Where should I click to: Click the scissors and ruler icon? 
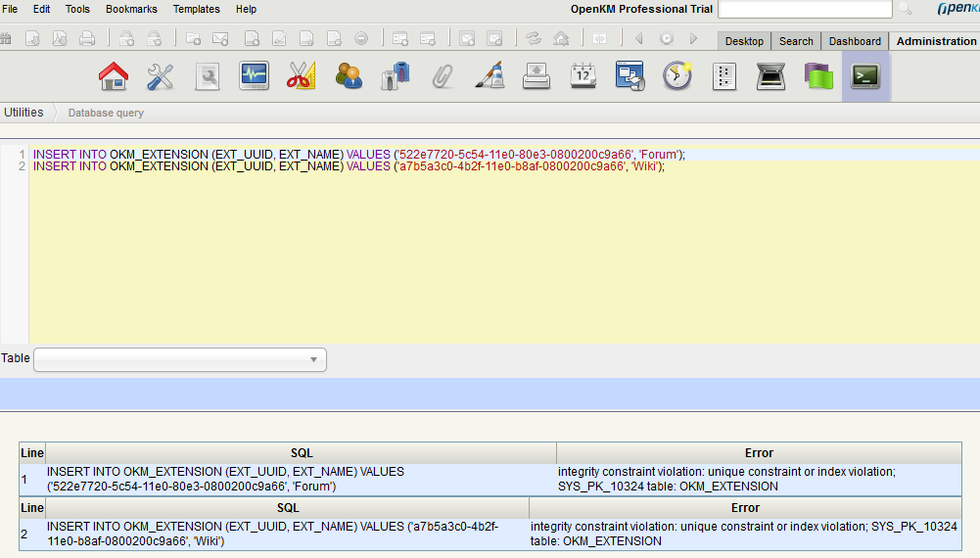pyautogui.click(x=302, y=76)
